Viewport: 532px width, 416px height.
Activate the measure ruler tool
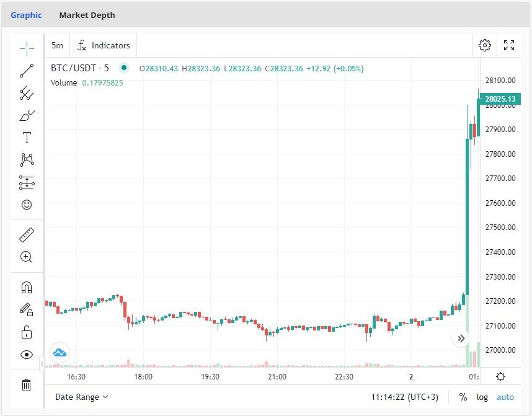[27, 234]
